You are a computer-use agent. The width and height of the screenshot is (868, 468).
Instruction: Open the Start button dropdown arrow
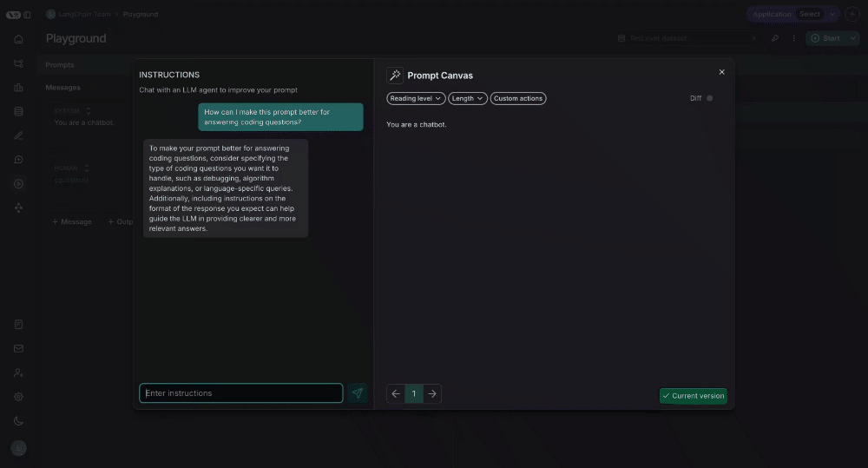click(853, 38)
